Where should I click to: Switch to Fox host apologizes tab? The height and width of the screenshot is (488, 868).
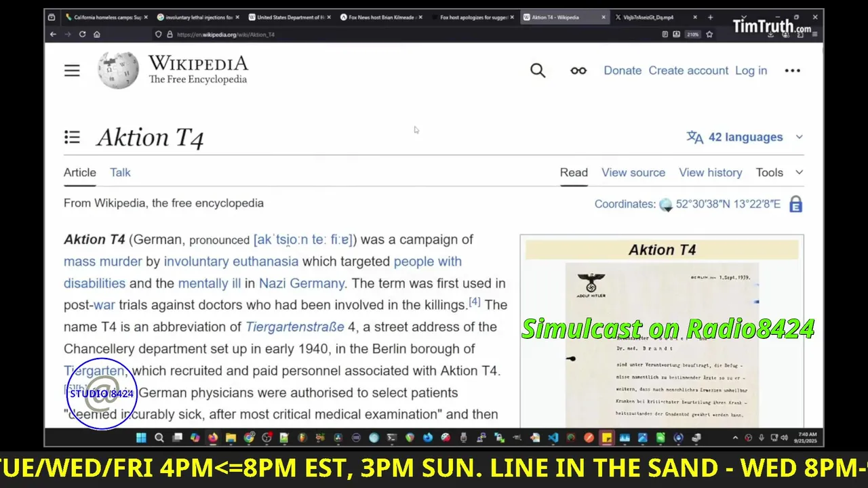pos(473,17)
